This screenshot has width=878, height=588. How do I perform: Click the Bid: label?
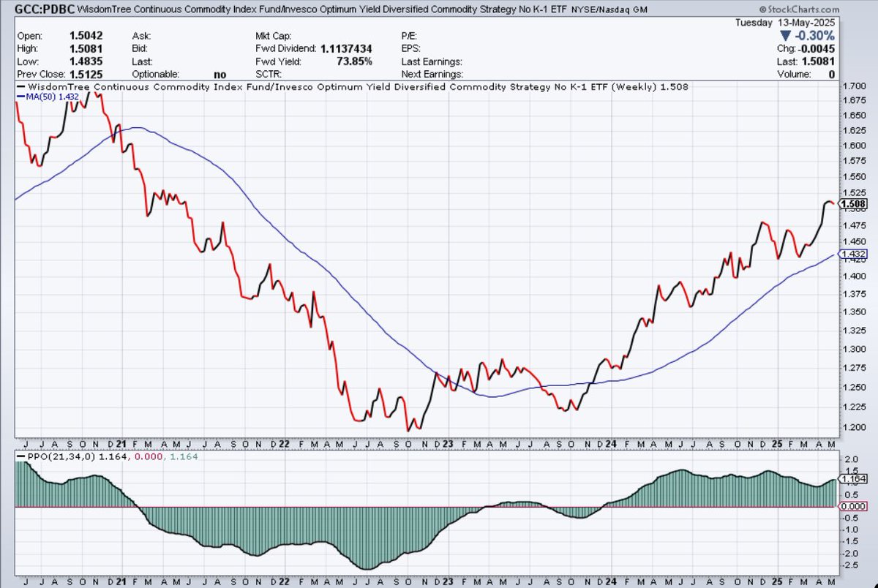coord(141,48)
